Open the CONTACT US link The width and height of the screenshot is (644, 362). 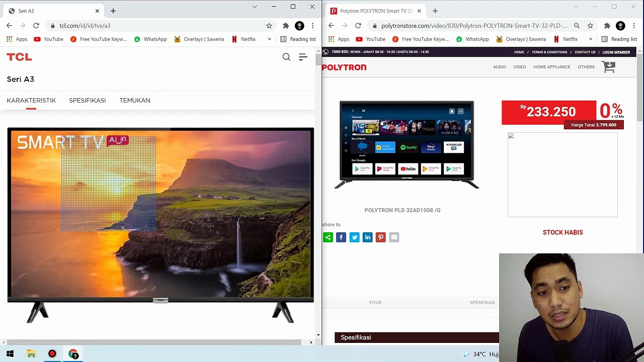click(585, 52)
